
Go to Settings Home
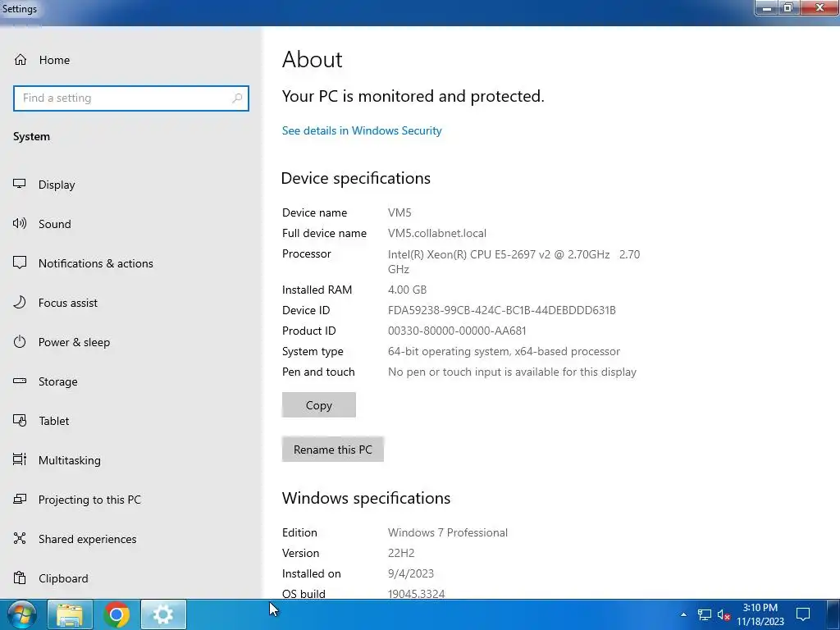pos(42,60)
